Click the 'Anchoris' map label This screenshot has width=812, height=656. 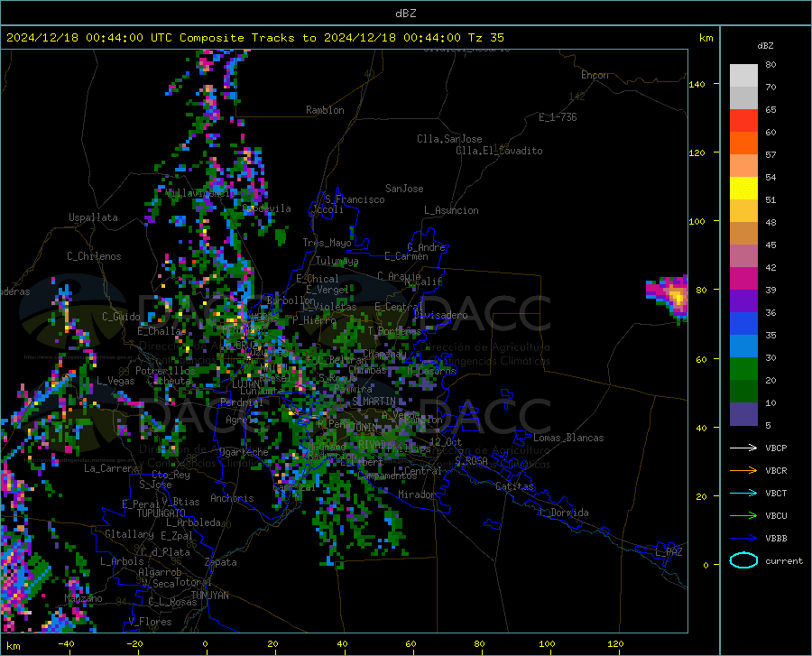point(232,498)
